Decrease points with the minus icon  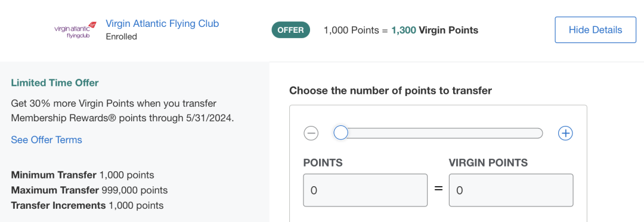pos(311,133)
